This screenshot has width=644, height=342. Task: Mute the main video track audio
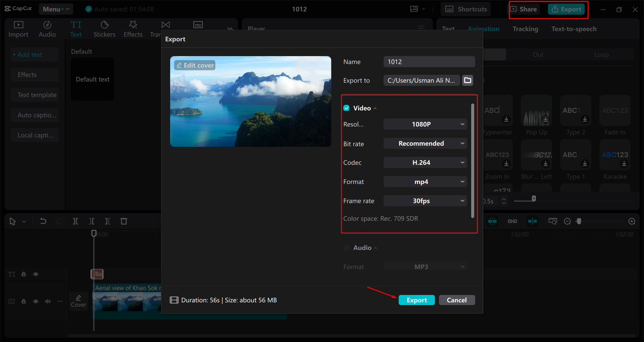tap(48, 301)
